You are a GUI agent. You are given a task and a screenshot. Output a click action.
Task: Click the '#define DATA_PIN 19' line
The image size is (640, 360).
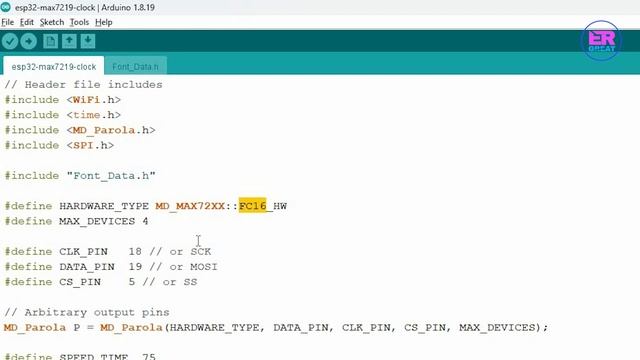(x=111, y=267)
